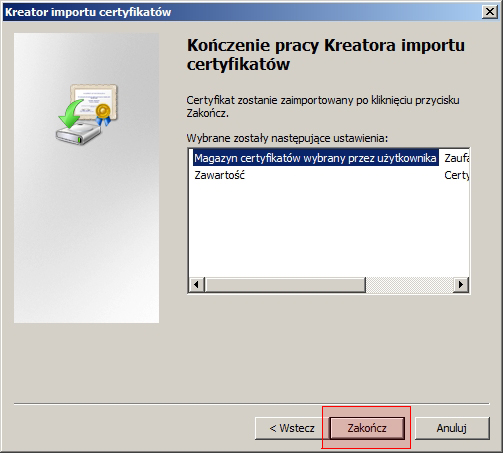Click the 'Zaufa' value in the first row

[457, 158]
